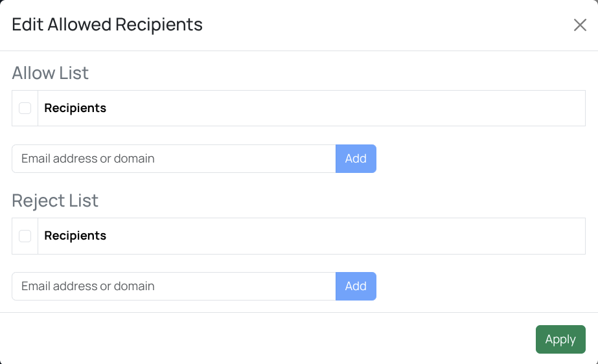
Task: Click the Recipients column header in Allow List
Action: coord(75,108)
